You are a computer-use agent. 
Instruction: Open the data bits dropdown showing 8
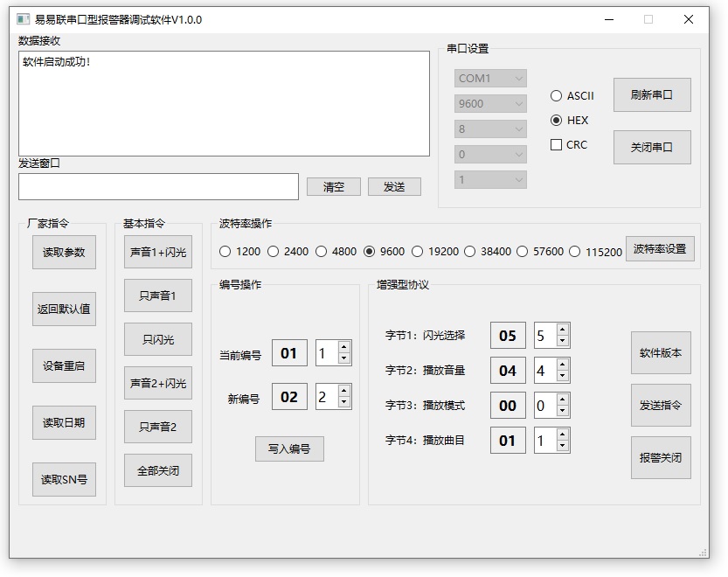click(x=490, y=129)
